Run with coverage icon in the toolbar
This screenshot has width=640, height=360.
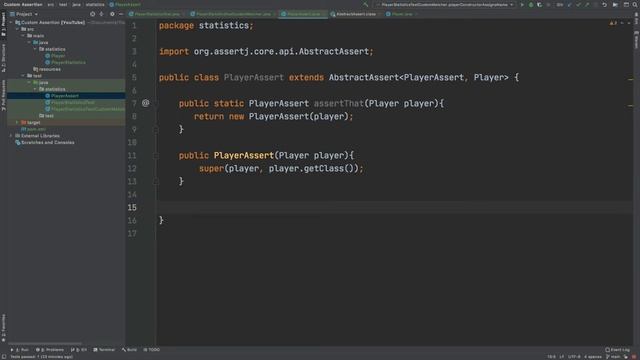pos(540,4)
